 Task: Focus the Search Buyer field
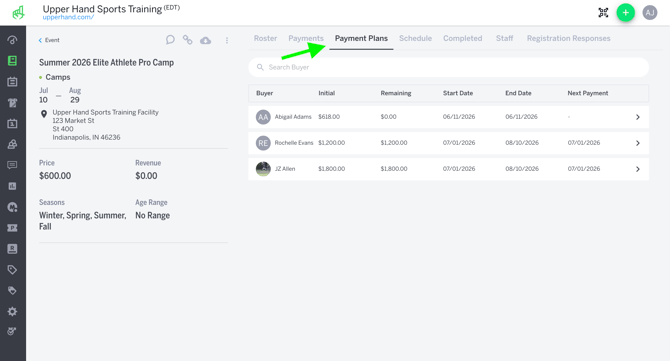(x=449, y=67)
